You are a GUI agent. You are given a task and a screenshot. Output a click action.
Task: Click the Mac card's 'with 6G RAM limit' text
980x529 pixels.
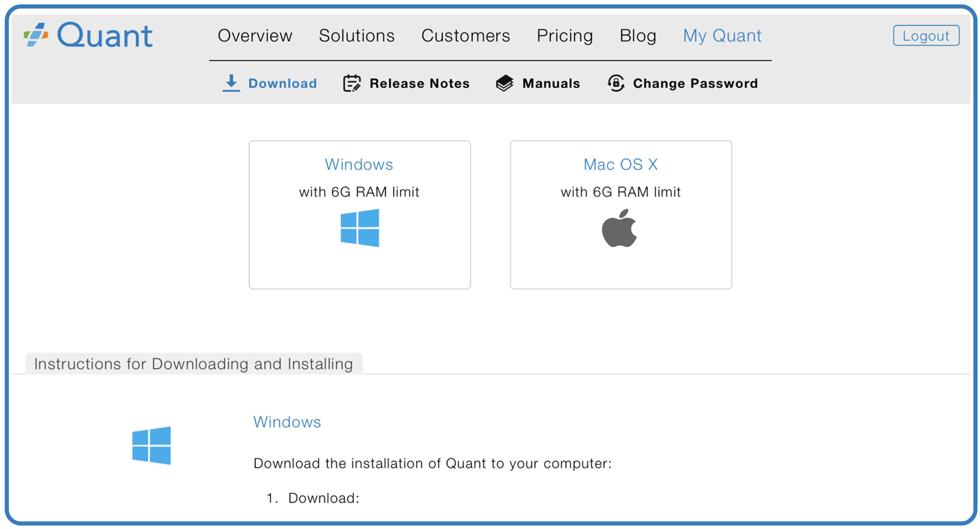coord(621,192)
